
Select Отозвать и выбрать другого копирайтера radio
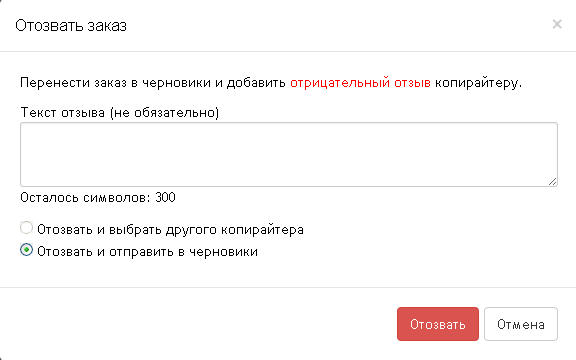point(26,228)
